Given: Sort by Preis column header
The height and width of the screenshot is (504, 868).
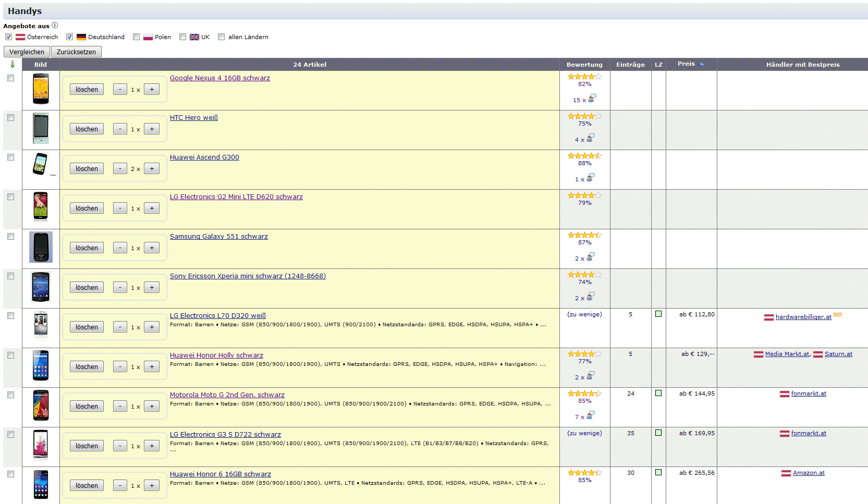Looking at the screenshot, I should click(x=691, y=64).
